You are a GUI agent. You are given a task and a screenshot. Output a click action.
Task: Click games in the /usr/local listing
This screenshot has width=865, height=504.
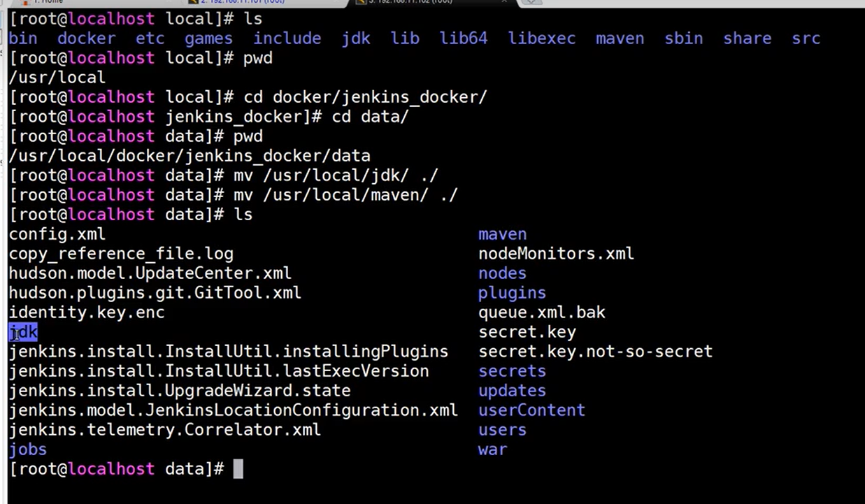click(x=209, y=38)
